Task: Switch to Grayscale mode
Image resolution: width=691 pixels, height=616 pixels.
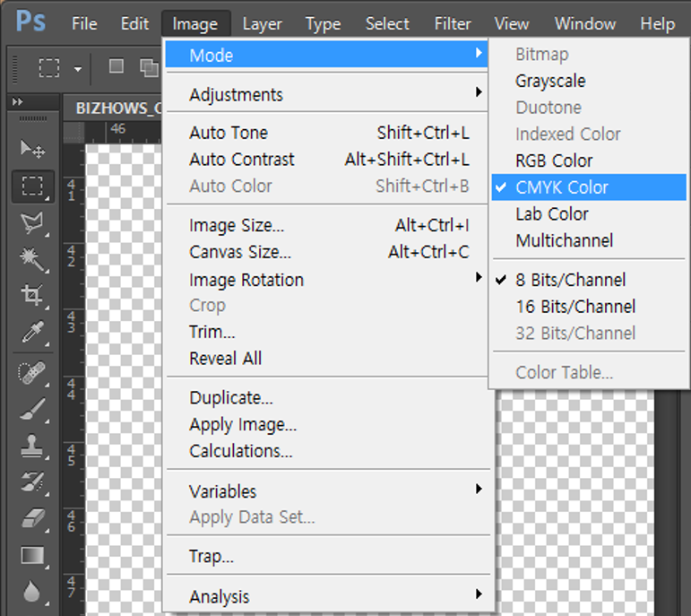Action: (x=589, y=81)
